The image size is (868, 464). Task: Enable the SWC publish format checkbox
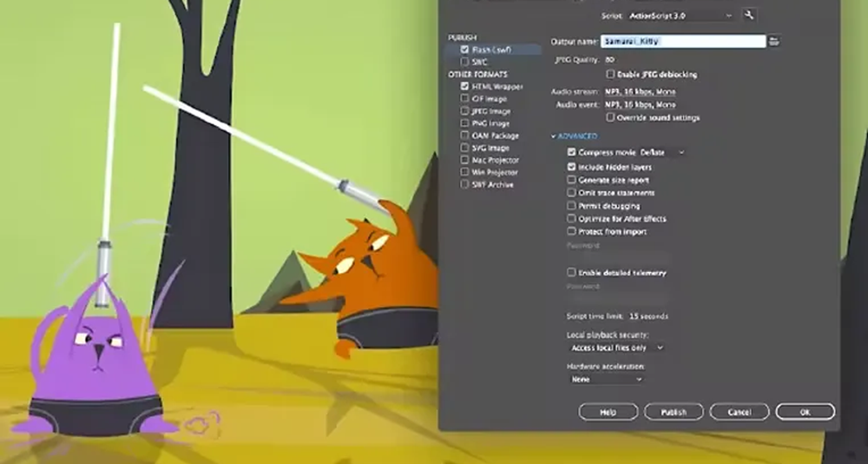(465, 63)
